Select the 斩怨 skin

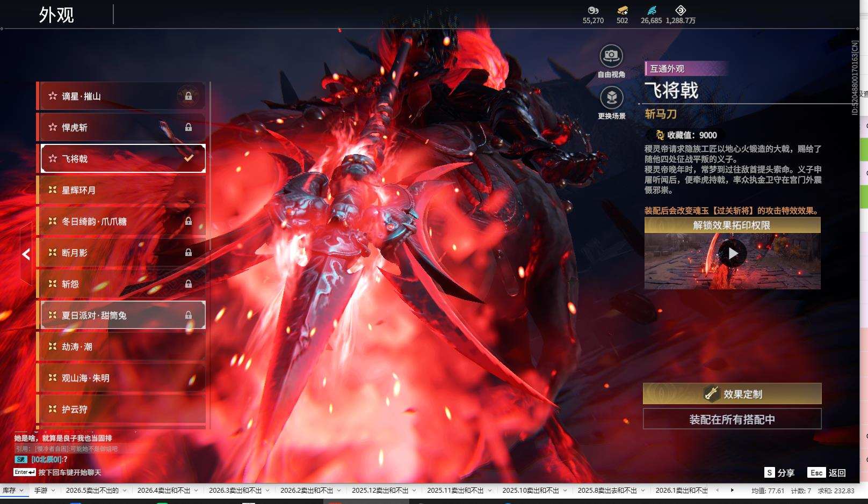coord(123,284)
